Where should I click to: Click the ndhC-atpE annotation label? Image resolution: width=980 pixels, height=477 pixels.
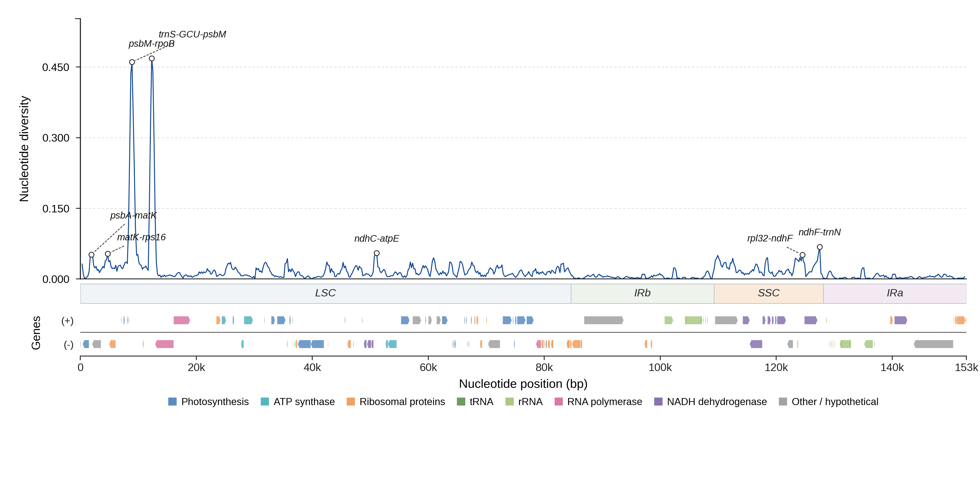click(377, 239)
